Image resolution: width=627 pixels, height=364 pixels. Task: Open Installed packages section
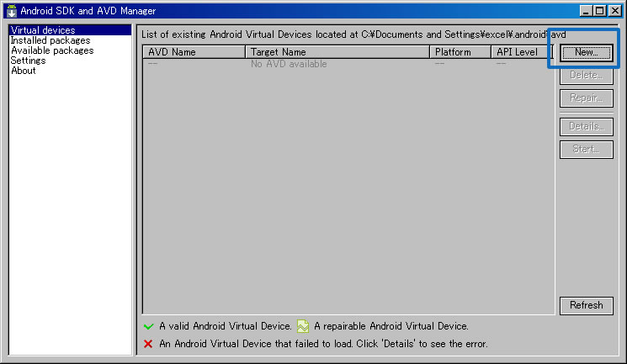pos(50,40)
